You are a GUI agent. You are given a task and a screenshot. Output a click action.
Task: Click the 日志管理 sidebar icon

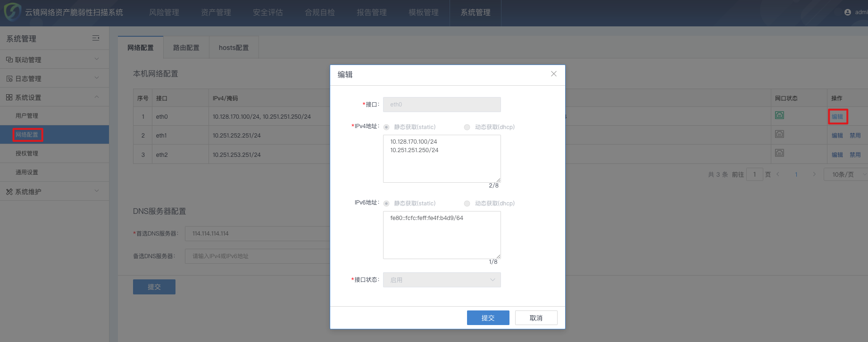pyautogui.click(x=9, y=79)
